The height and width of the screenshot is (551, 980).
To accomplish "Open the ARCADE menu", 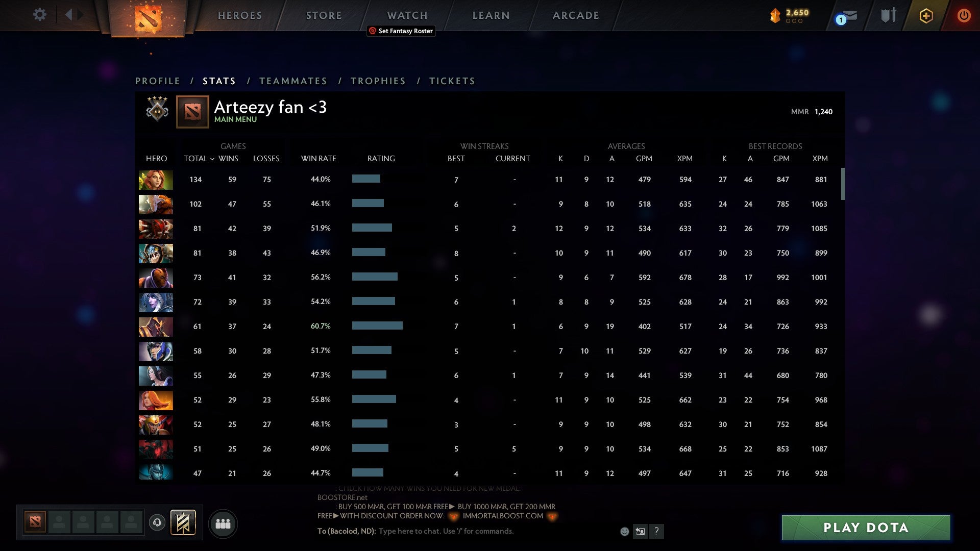I will click(575, 15).
